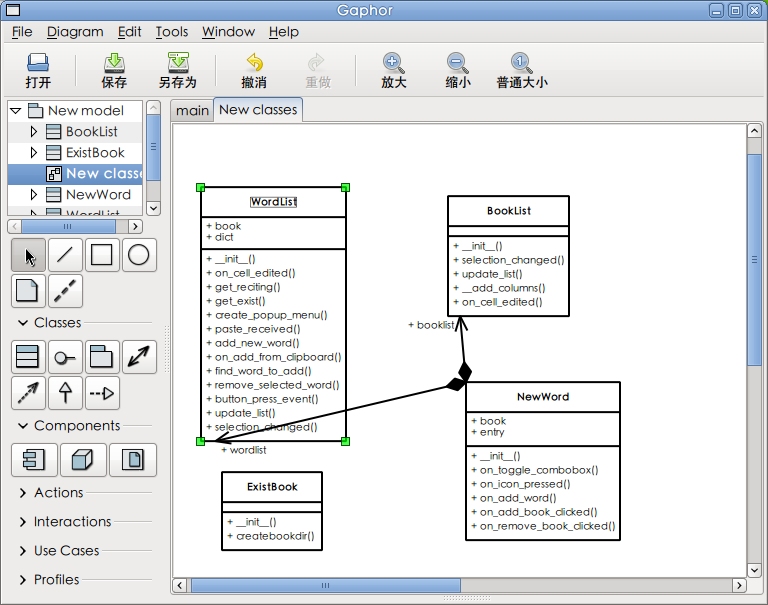The width and height of the screenshot is (768, 605).
Task: Click the + wordlist association label
Action: (x=243, y=450)
